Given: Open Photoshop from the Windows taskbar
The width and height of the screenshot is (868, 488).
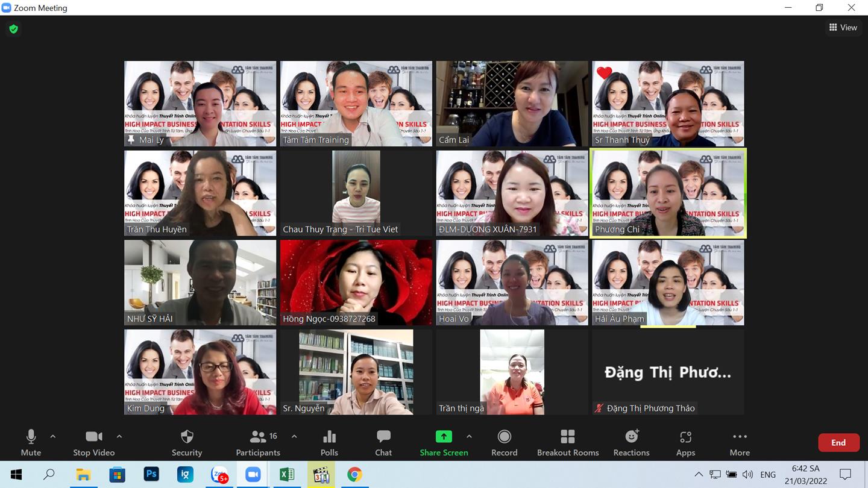Looking at the screenshot, I should tap(151, 475).
